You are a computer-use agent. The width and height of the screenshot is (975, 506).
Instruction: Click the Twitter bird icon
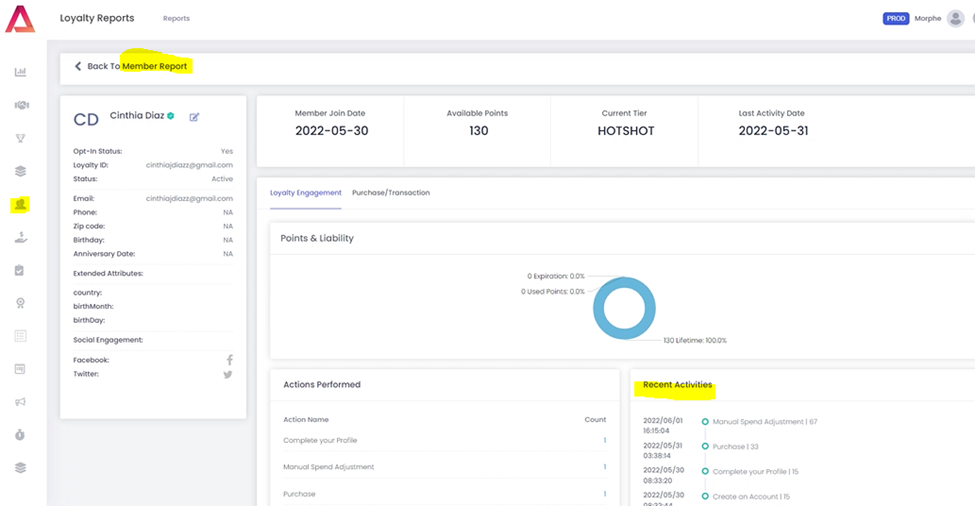click(x=228, y=374)
